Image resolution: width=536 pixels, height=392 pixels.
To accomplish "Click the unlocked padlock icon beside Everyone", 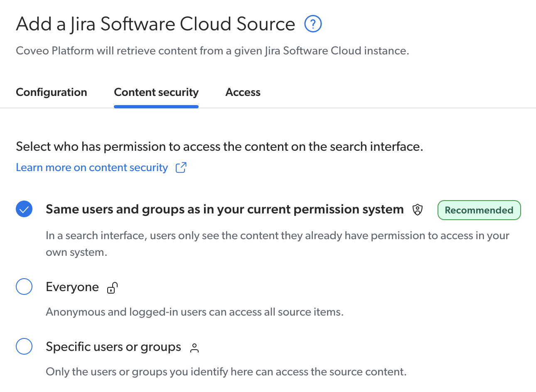I will [x=112, y=287].
